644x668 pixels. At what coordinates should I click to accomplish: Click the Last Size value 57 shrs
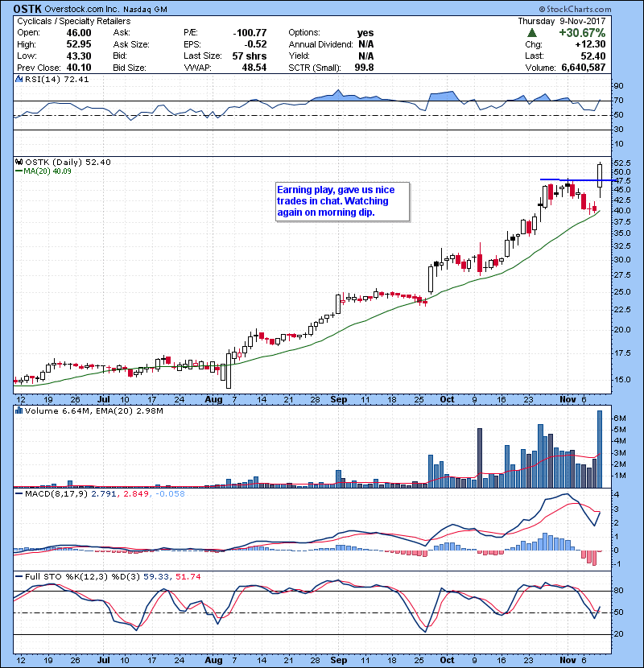pos(250,56)
